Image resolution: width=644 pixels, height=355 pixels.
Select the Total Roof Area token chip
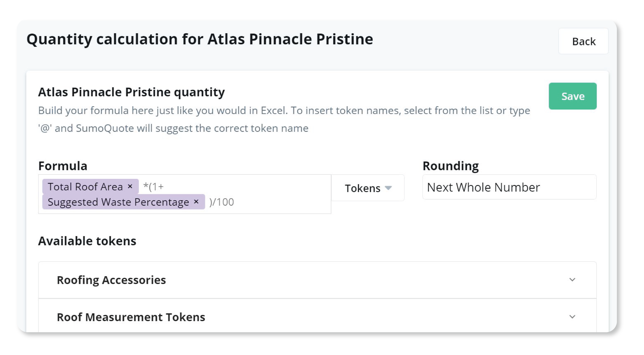[85, 187]
